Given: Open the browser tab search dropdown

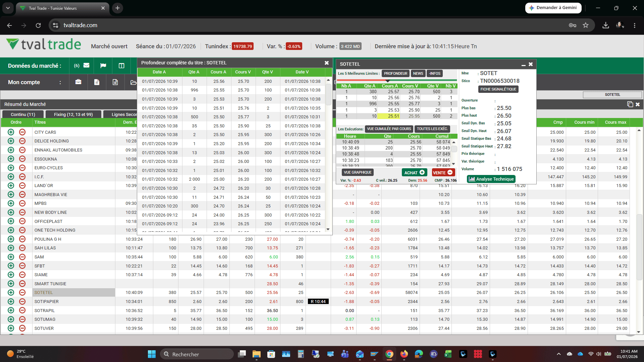Looking at the screenshot, I should 8,8.
